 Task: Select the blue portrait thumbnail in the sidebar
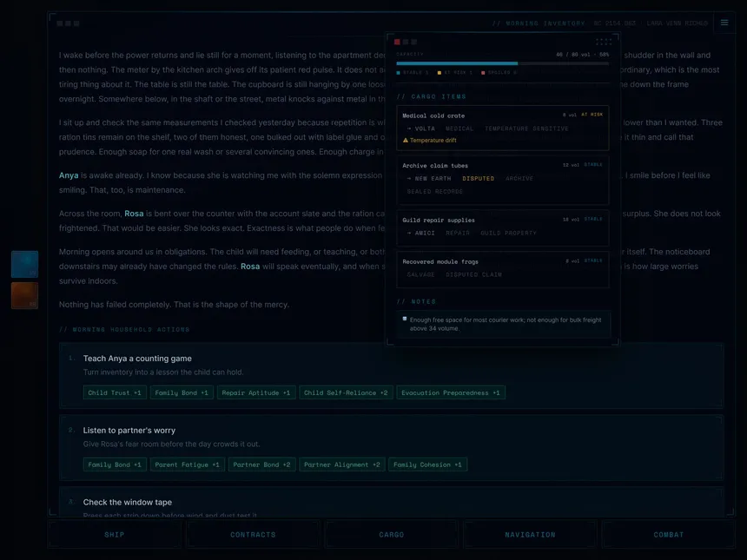pyautogui.click(x=25, y=264)
